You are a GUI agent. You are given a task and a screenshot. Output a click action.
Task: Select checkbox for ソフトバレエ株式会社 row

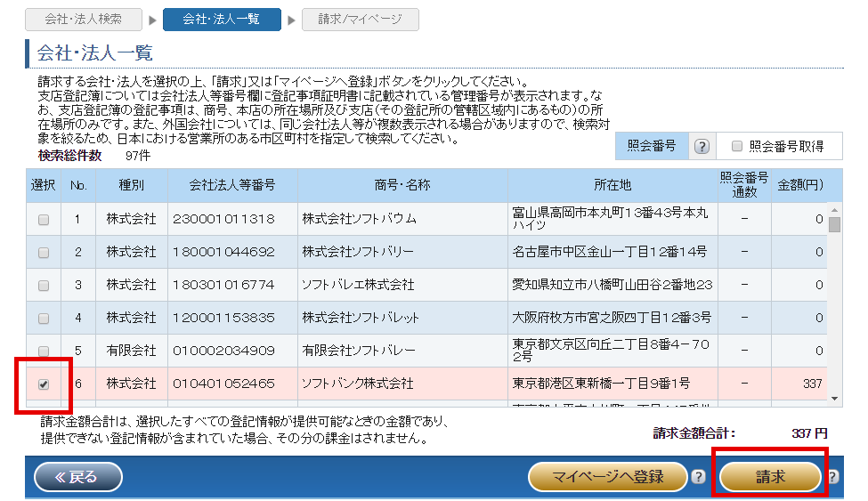tap(44, 286)
